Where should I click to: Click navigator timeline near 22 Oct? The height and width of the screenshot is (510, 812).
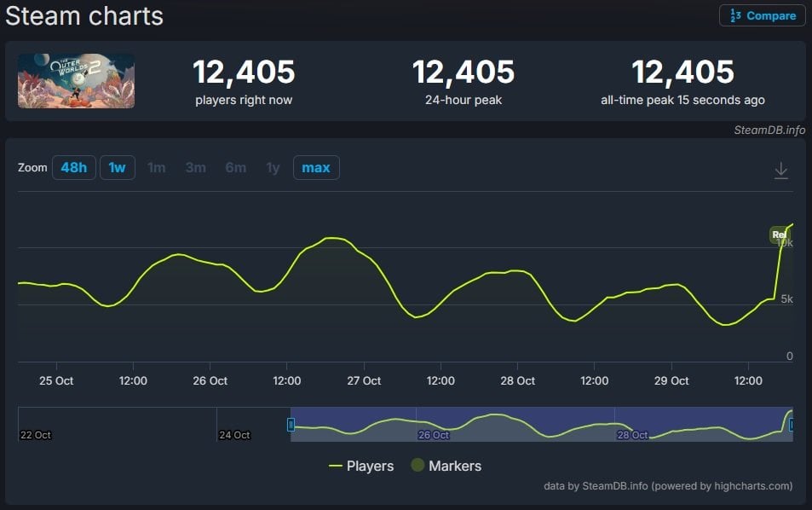tap(36, 434)
